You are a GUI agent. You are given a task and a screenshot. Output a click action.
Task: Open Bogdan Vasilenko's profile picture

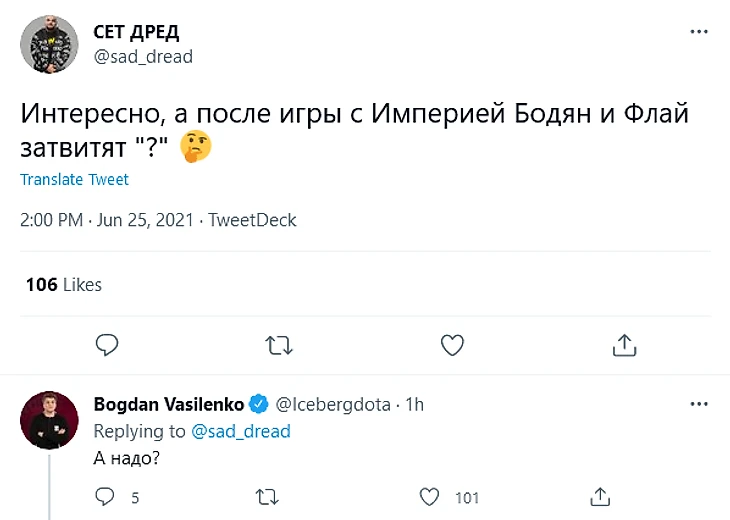[x=49, y=420]
